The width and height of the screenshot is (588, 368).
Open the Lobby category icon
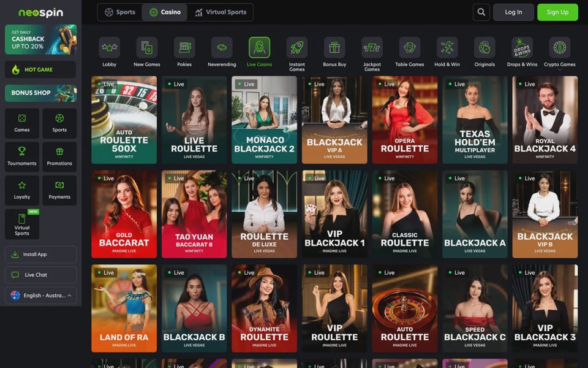click(x=109, y=47)
